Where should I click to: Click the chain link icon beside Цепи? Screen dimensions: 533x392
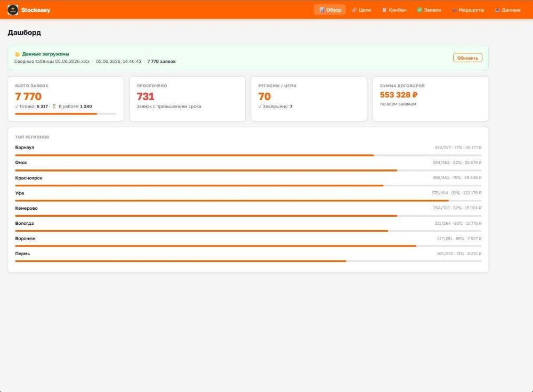[x=354, y=10]
